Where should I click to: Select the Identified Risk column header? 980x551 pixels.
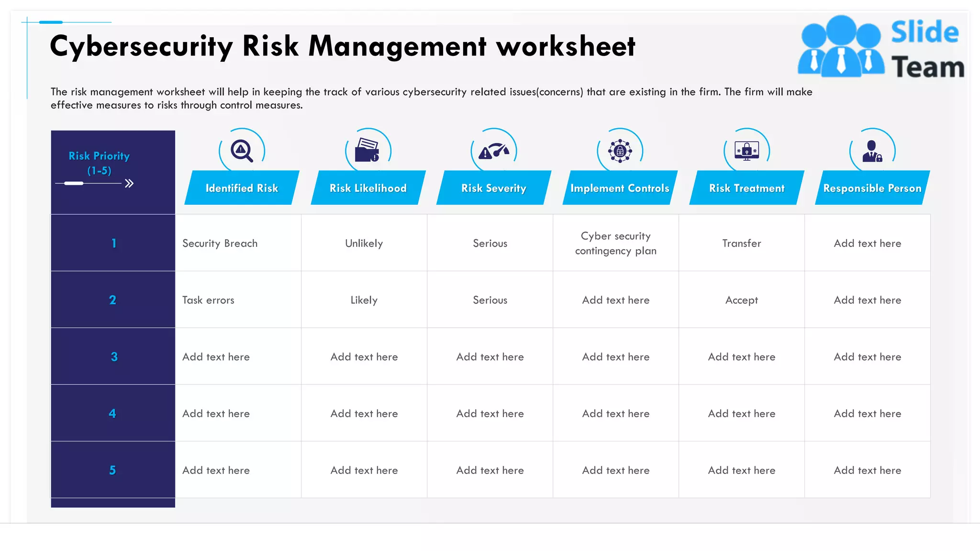[242, 188]
